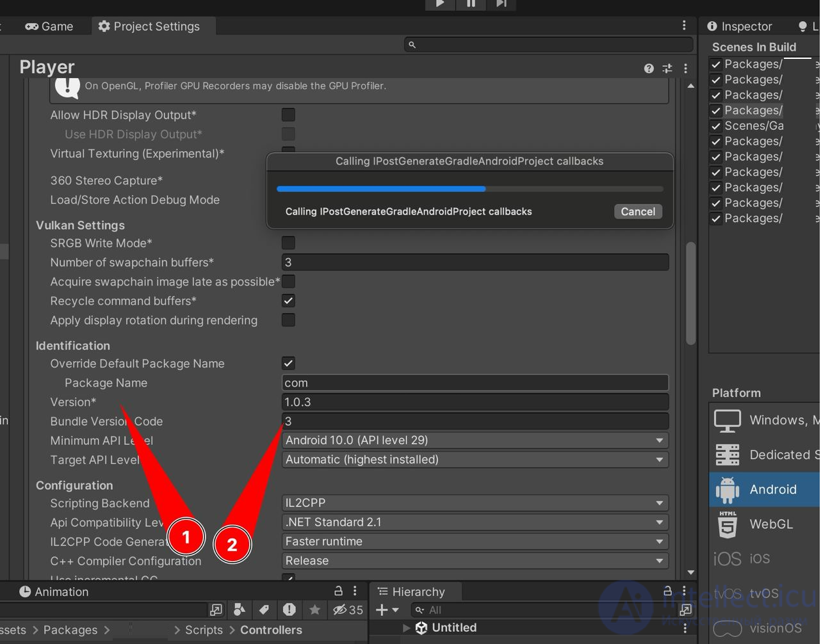Screen dimensions: 830x644
Task: Open the Player presets selector icon
Action: (667, 68)
